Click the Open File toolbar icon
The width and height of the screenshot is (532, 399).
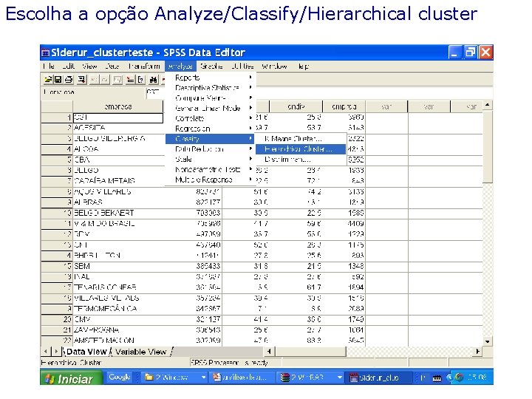[48, 79]
